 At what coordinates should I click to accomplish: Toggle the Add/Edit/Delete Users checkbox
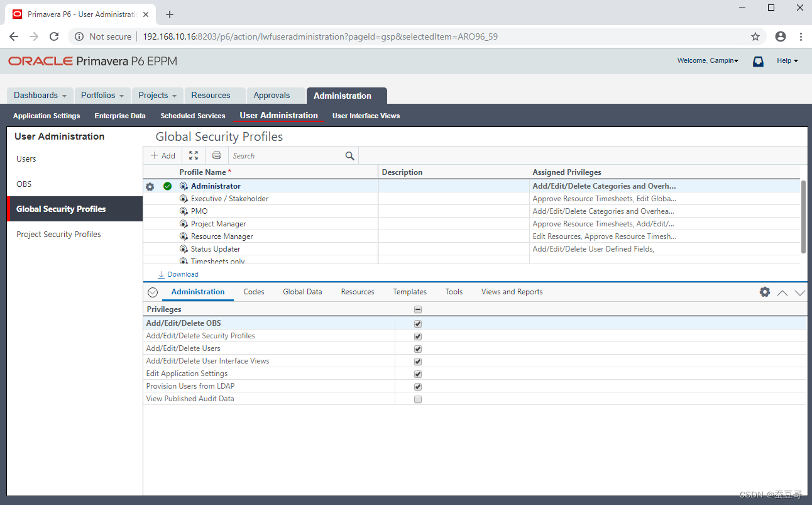(x=418, y=349)
